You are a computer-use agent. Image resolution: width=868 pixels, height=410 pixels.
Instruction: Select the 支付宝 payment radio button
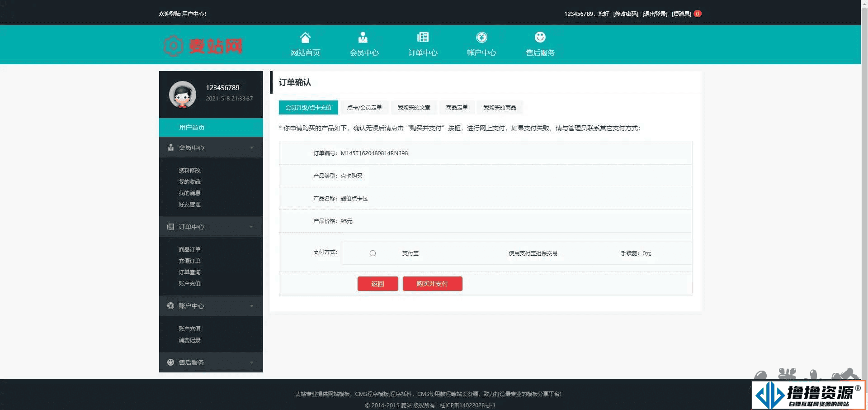coord(373,253)
